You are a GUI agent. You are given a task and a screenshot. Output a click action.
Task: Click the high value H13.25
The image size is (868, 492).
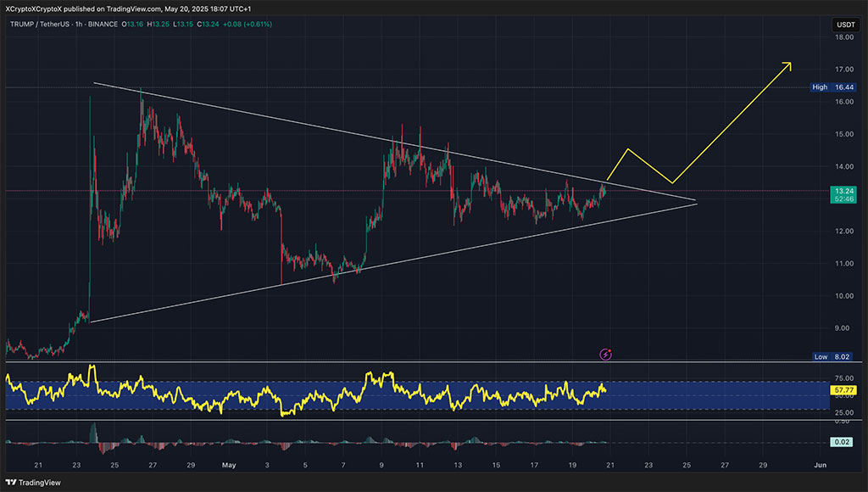[158, 25]
